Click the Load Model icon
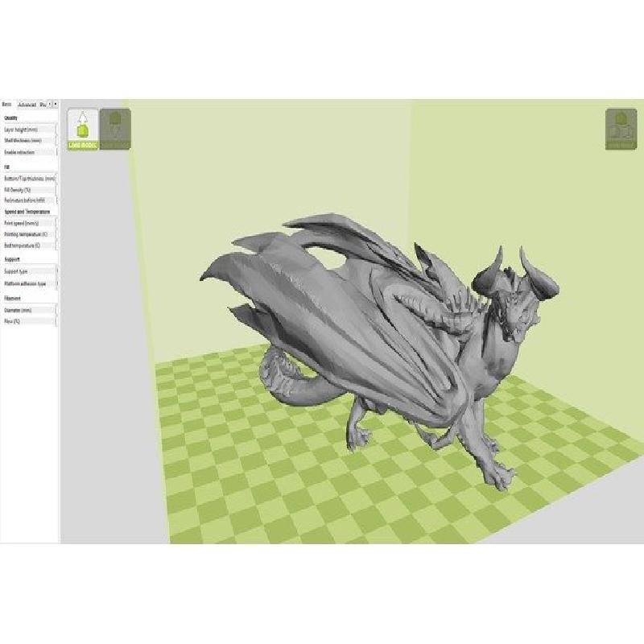The image size is (644, 644). pyautogui.click(x=83, y=130)
